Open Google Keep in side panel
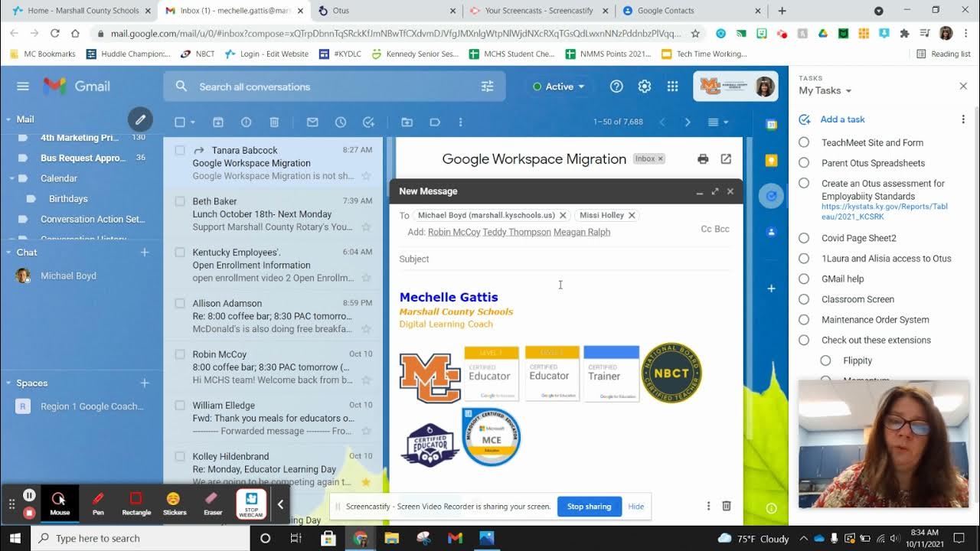The image size is (980, 551). (x=771, y=161)
